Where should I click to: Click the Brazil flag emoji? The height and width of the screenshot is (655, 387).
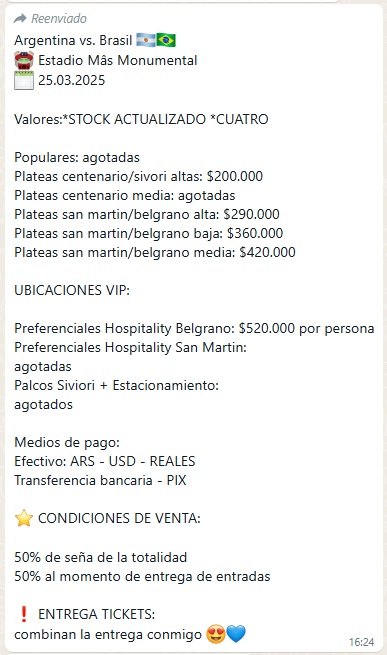166,41
